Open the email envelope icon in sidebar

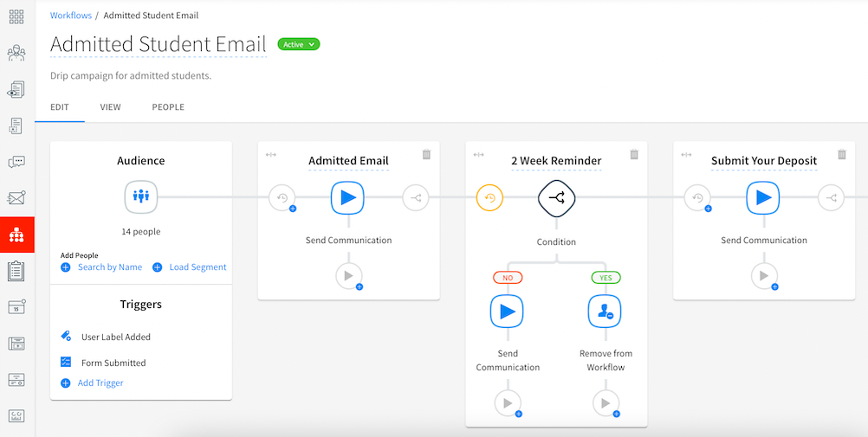[x=16, y=197]
